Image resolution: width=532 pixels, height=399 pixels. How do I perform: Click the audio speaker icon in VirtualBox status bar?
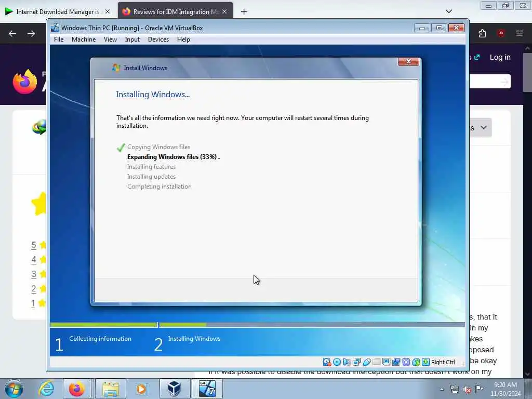[347, 362]
